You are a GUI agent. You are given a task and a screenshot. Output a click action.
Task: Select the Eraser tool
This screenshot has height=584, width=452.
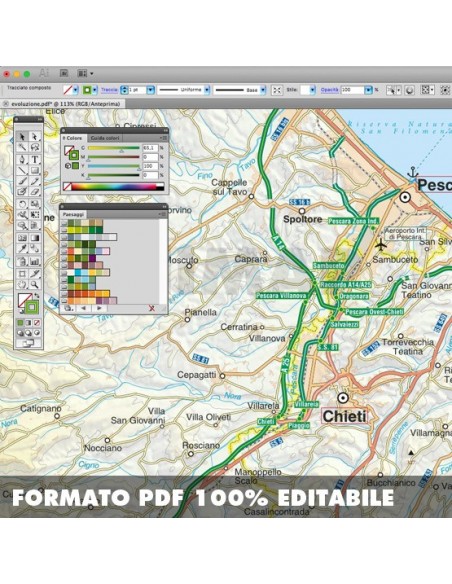coord(35,192)
